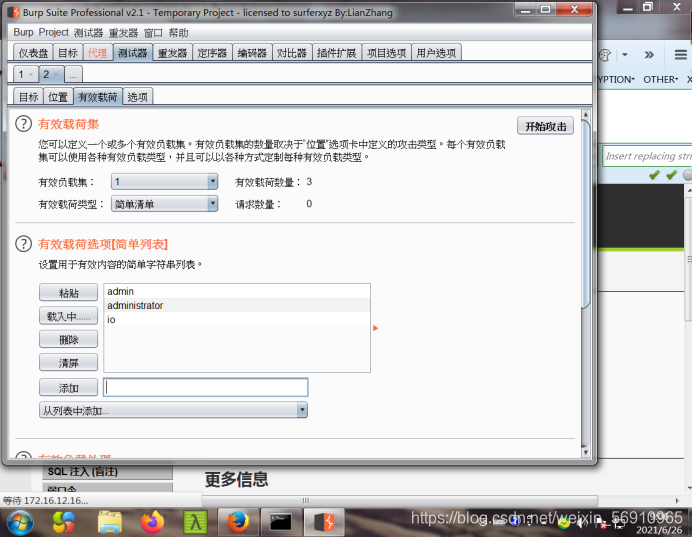Switch to the 编码器 tab
693x537 pixels.
pos(252,53)
